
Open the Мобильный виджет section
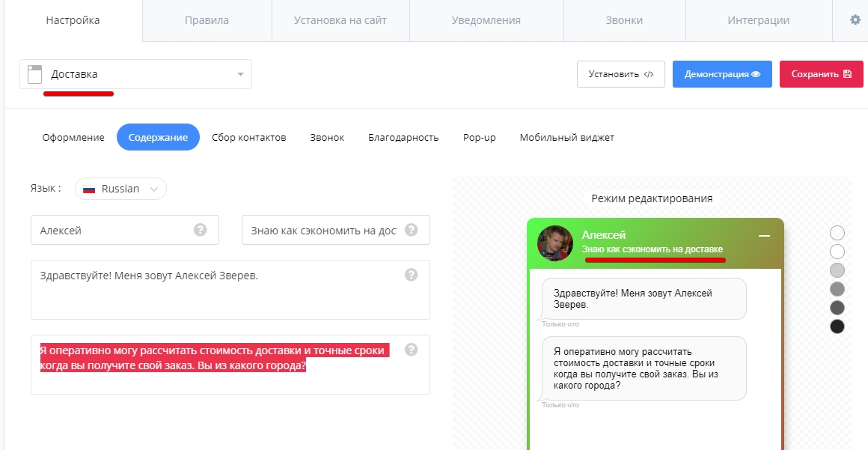click(567, 138)
